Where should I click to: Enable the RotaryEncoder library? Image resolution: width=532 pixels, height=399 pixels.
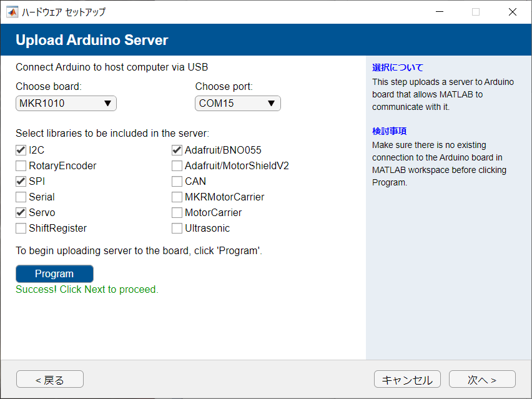pos(21,165)
